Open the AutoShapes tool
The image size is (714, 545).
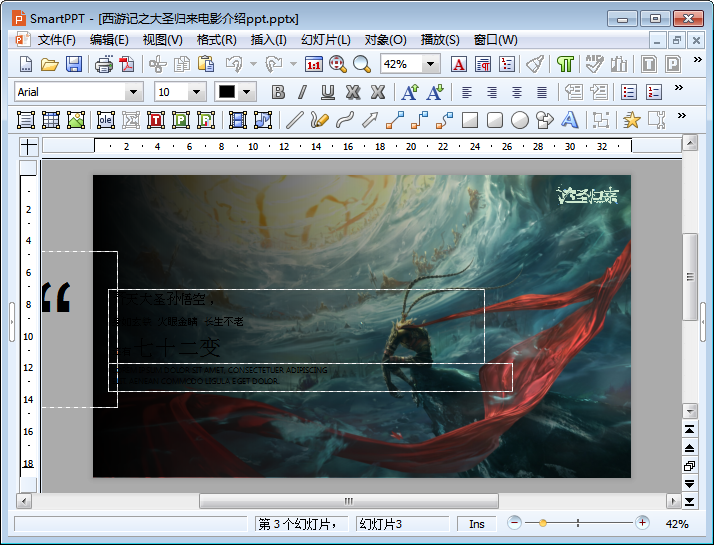(x=545, y=120)
